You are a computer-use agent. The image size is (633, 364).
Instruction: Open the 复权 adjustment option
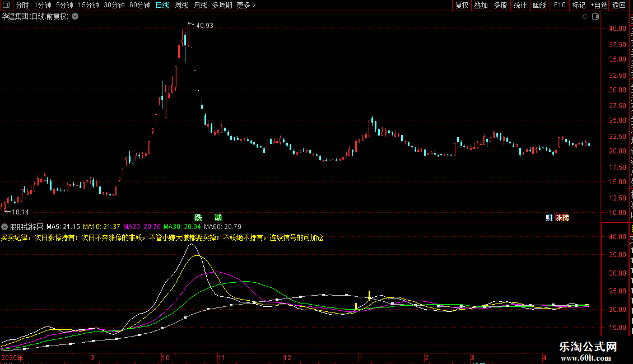tap(462, 5)
